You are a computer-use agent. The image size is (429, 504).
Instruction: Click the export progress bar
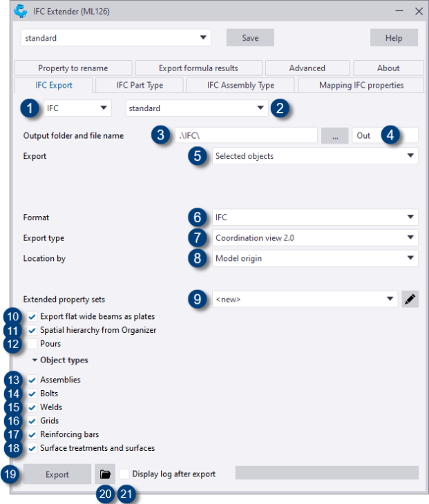point(327,472)
